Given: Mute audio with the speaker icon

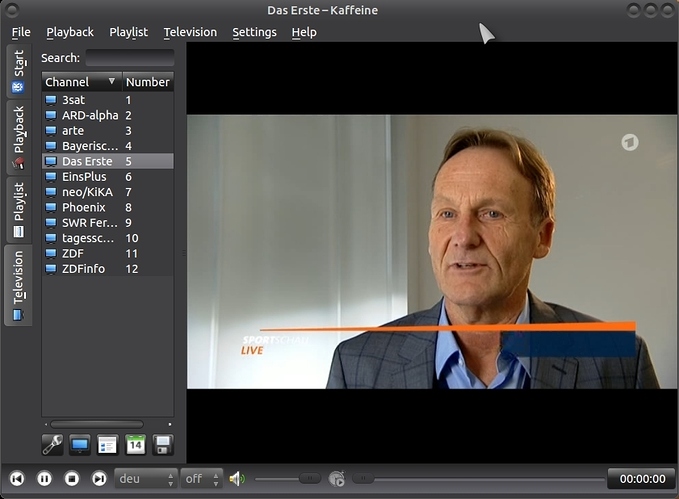Looking at the screenshot, I should click(x=236, y=479).
